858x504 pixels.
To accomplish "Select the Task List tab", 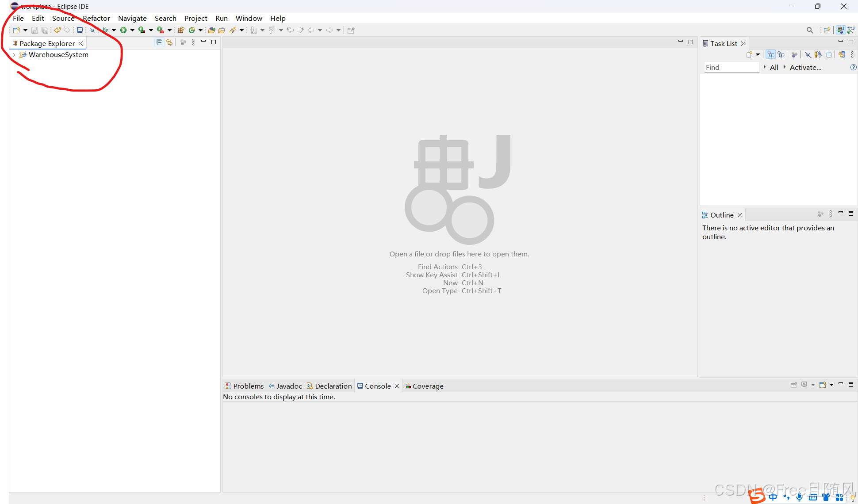I will click(724, 43).
